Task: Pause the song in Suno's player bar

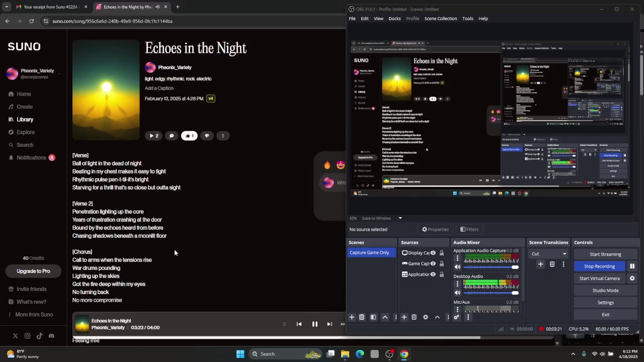Action: click(x=315, y=324)
